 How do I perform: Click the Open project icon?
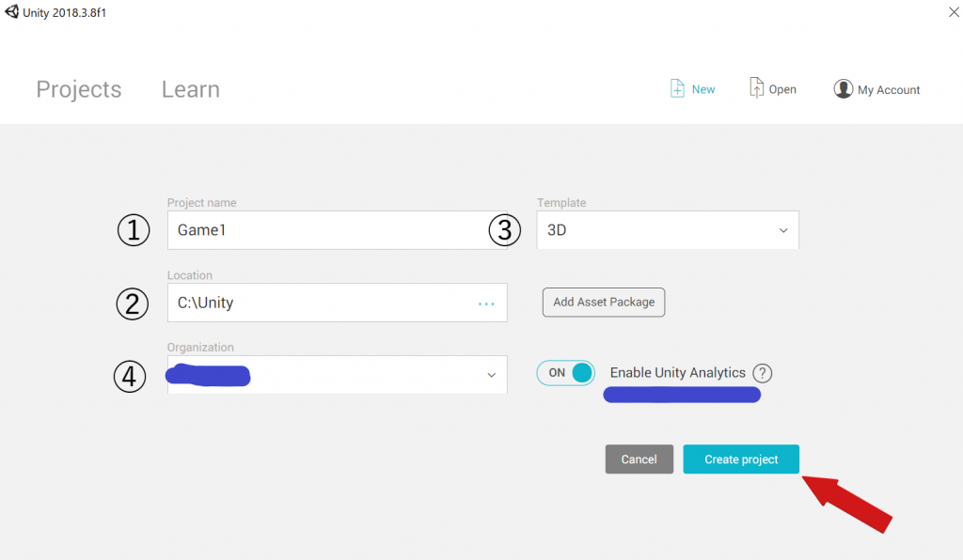point(756,87)
